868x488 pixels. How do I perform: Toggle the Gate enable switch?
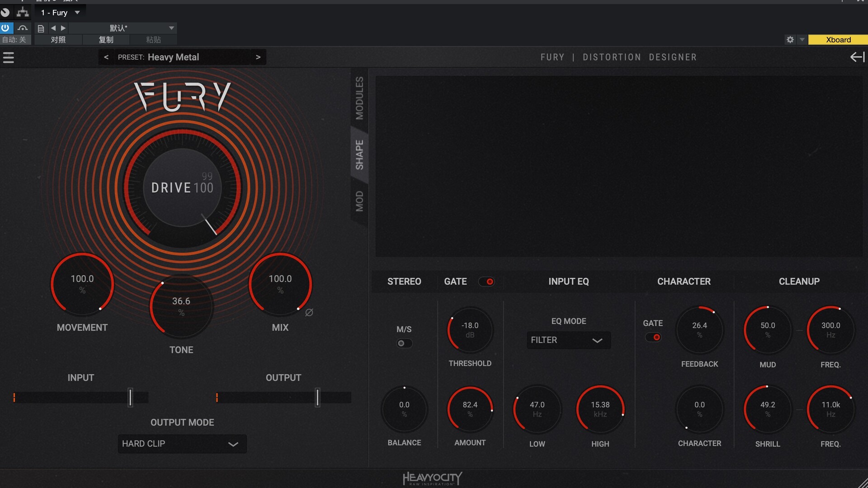[486, 282]
